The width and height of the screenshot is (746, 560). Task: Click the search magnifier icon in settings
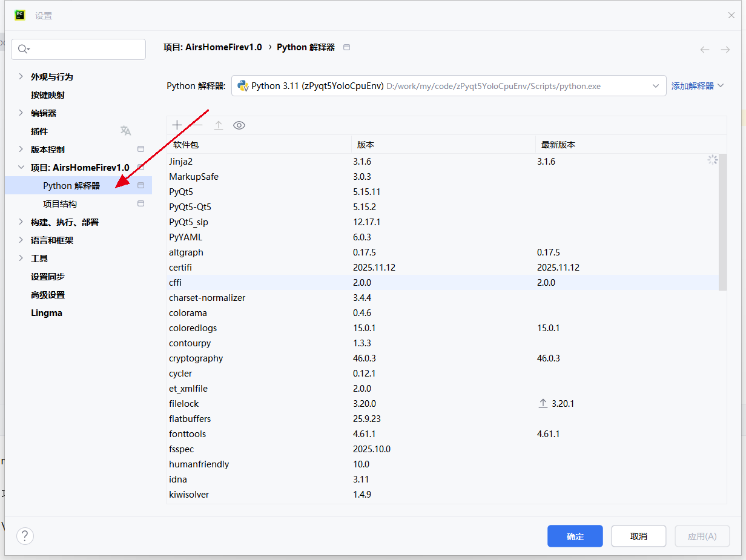point(23,50)
